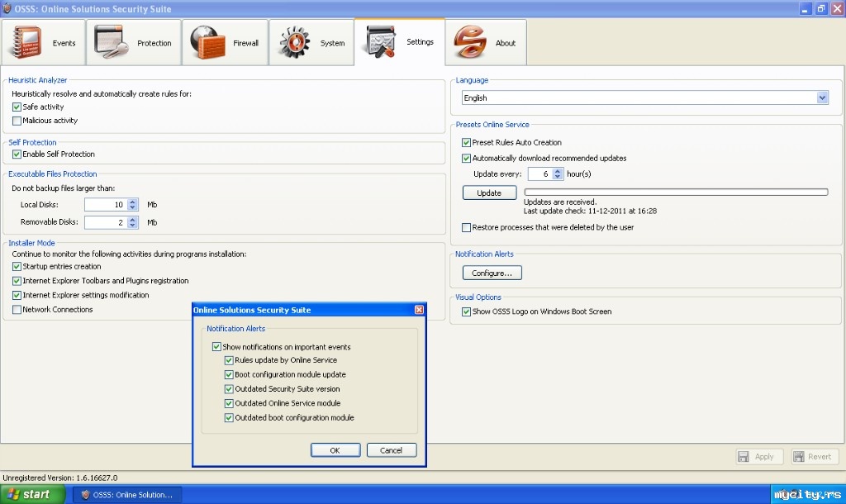Click the Protection keys icon

click(112, 42)
